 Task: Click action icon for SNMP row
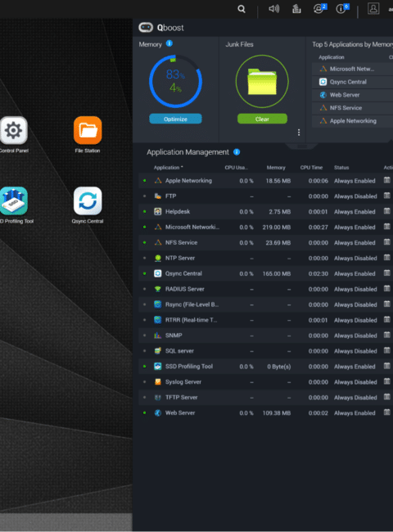tap(387, 336)
